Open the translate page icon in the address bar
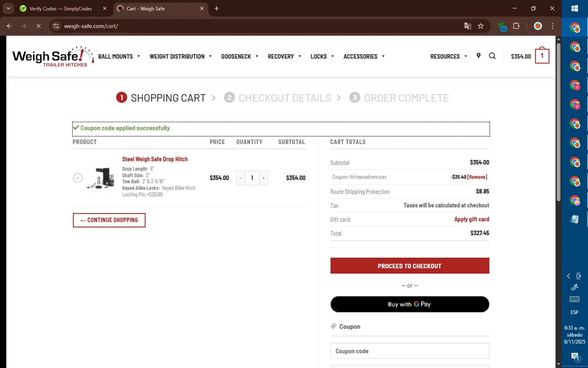588x368 pixels. pyautogui.click(x=467, y=26)
